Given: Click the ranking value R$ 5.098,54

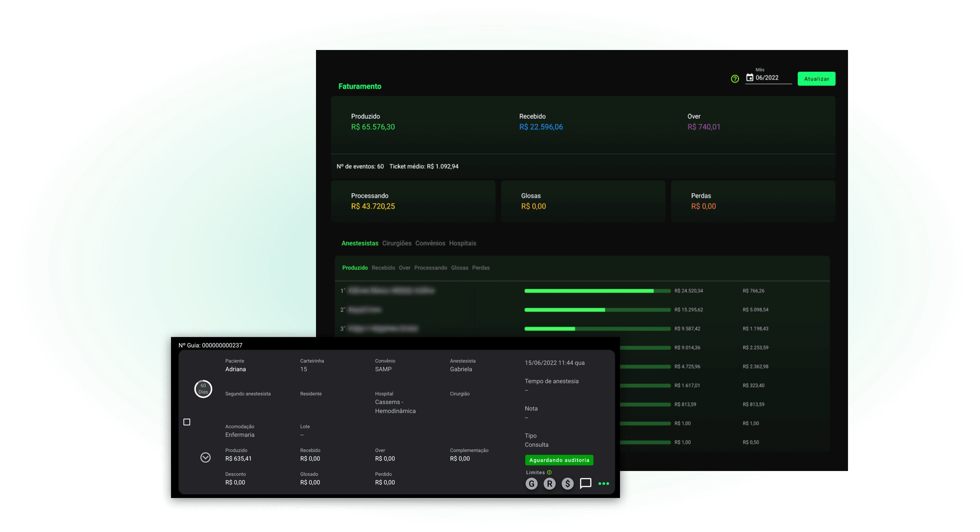Looking at the screenshot, I should [756, 310].
